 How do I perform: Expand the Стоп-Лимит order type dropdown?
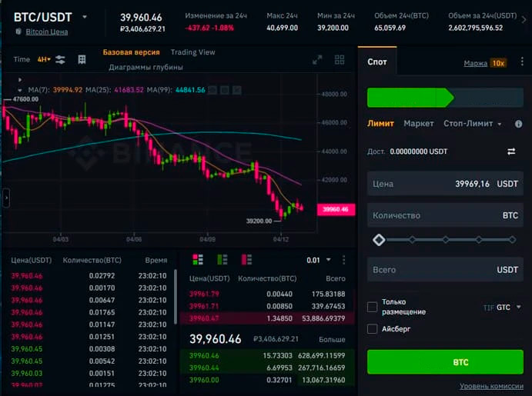pos(473,123)
